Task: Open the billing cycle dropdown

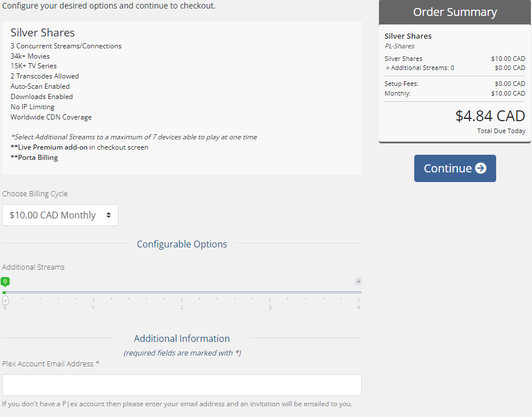Action: (x=60, y=215)
